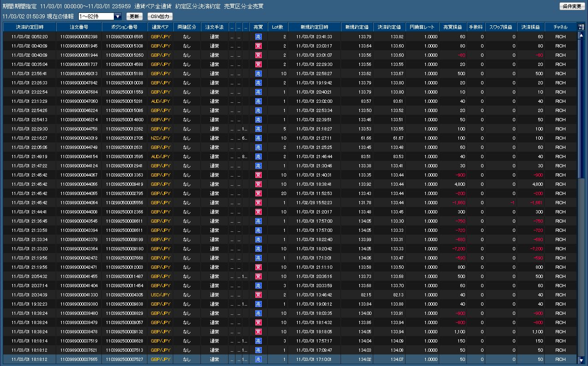Click the 売 sell badge in the 20:37:14 row
The width and height of the screenshot is (588, 366).
click(258, 285)
